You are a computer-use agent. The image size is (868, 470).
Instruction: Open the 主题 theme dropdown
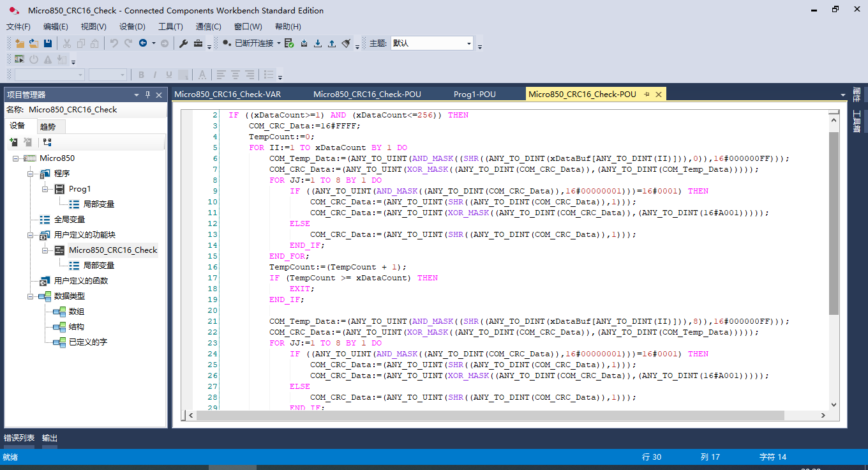point(469,43)
